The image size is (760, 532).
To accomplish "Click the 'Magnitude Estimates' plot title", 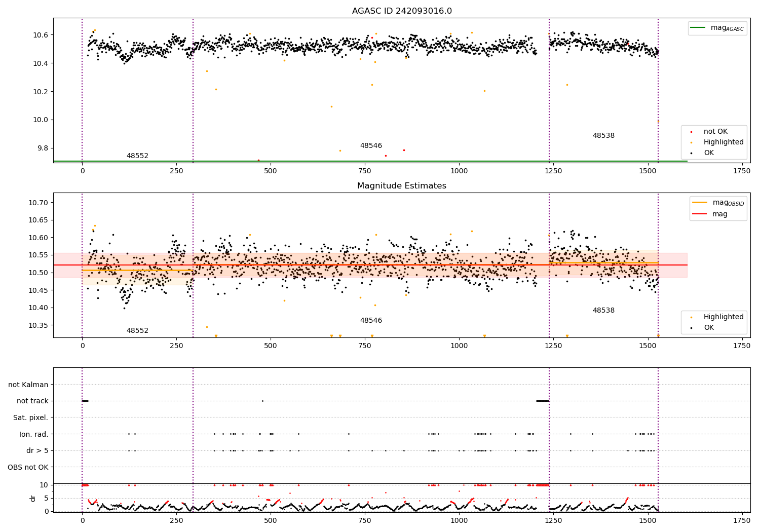I will (402, 186).
